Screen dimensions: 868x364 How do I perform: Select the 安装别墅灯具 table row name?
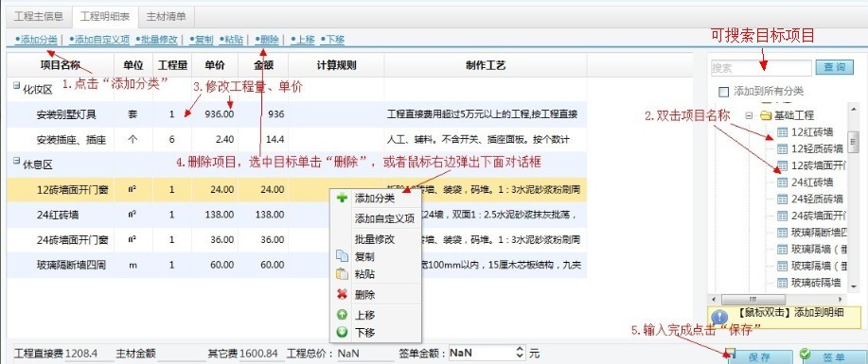point(66,115)
